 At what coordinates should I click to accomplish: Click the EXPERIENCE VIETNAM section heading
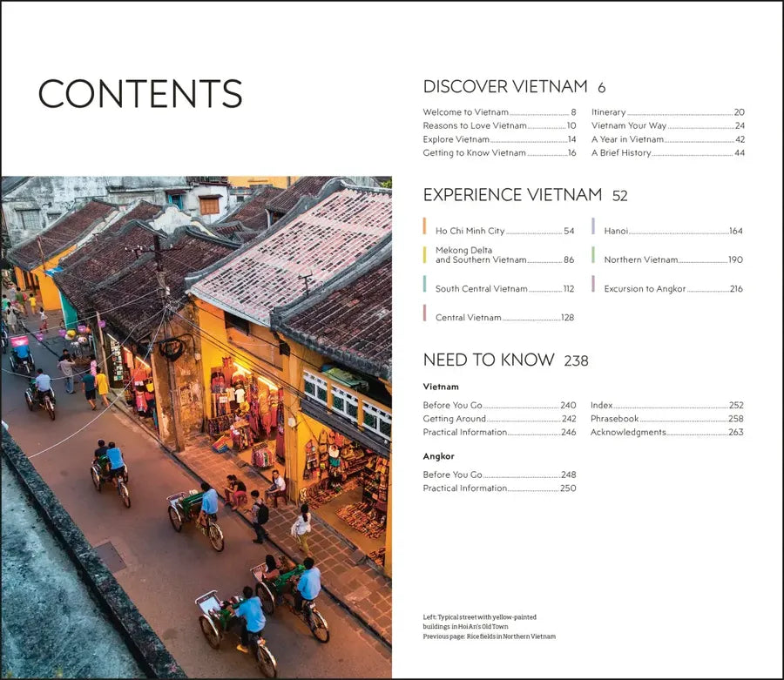coord(512,195)
